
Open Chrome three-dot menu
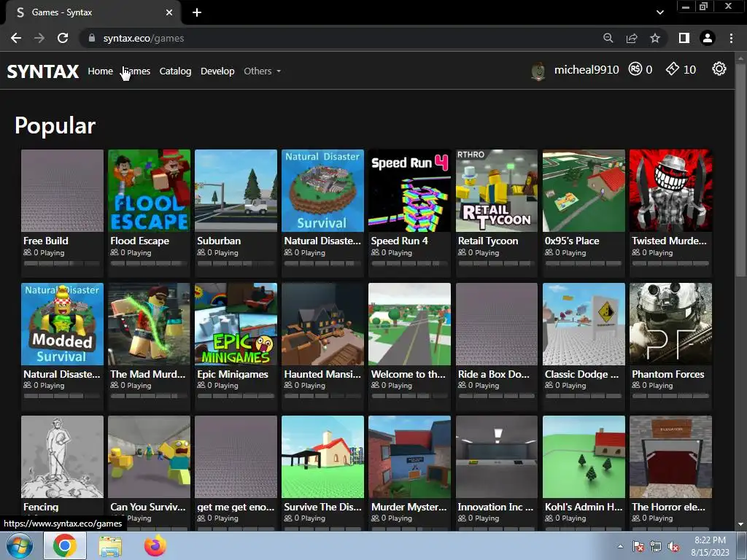[x=731, y=38]
